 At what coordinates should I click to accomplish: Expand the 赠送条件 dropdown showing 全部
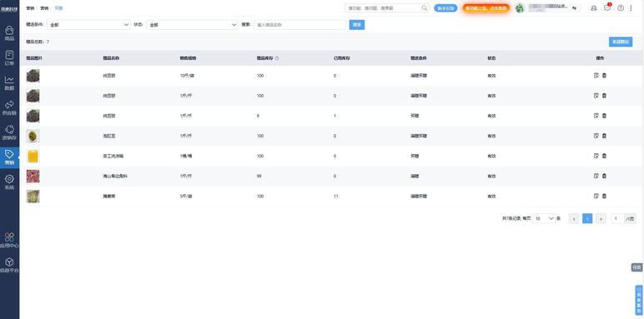point(88,25)
